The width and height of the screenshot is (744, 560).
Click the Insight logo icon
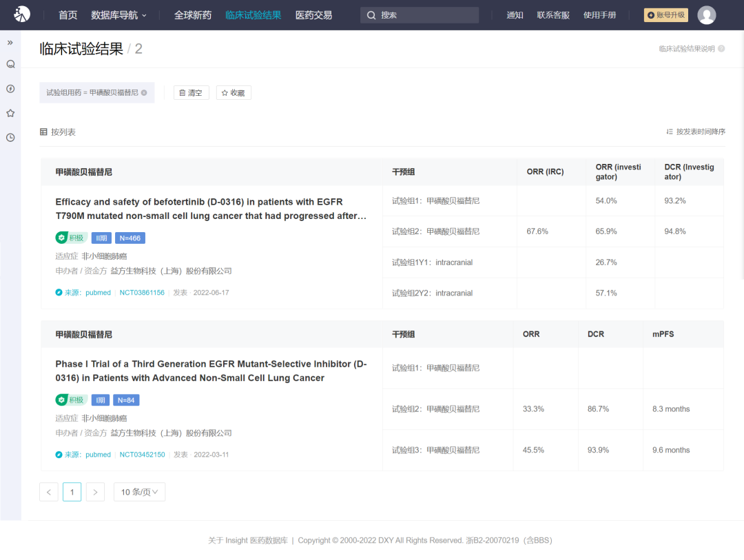click(x=22, y=14)
